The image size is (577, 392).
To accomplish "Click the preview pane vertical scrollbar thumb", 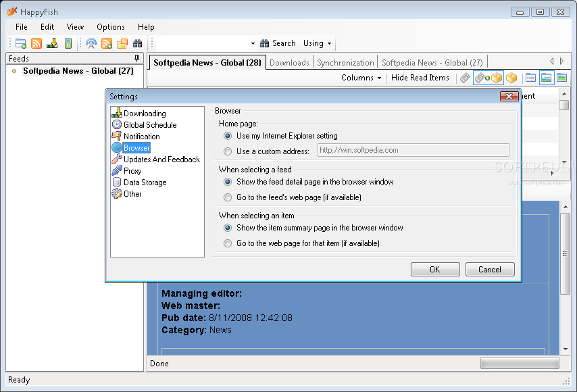I will click(565, 253).
